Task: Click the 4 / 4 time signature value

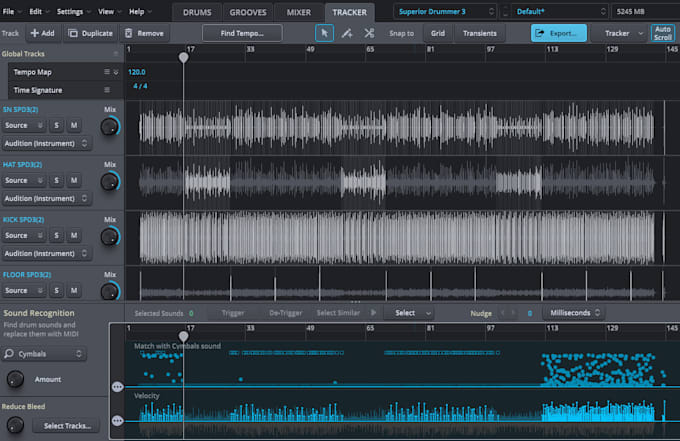Action: 140,86
